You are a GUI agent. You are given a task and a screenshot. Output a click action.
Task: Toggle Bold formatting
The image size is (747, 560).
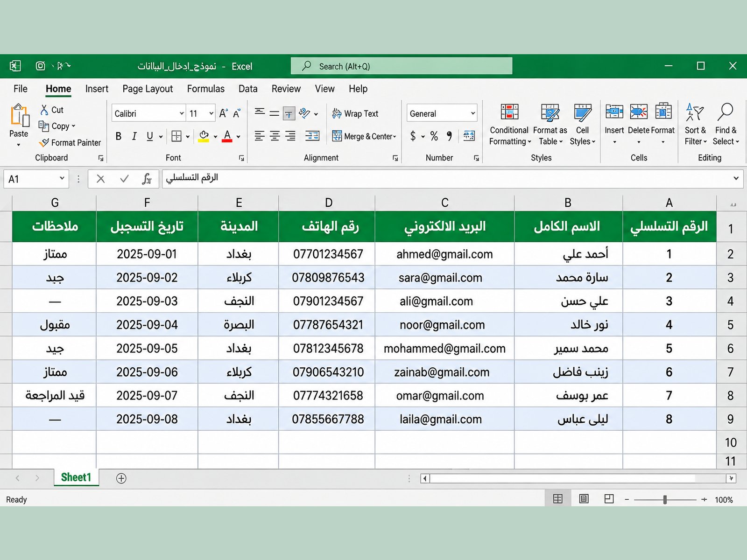pos(119,136)
